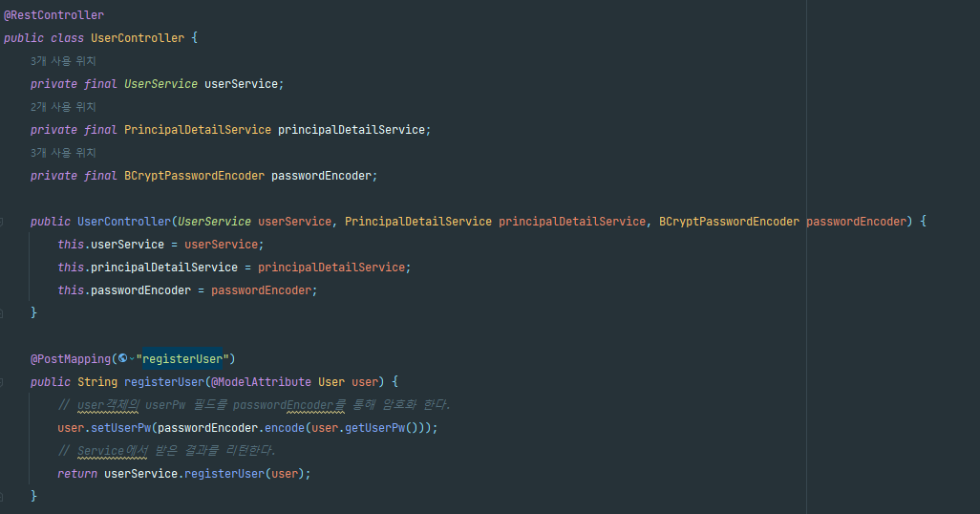
Task: Open the "2개 사용 위치" usages hint
Action: (63, 107)
